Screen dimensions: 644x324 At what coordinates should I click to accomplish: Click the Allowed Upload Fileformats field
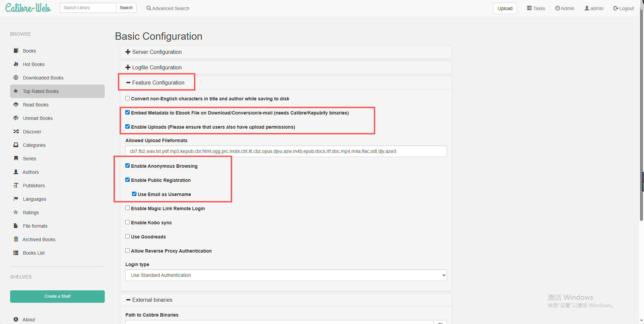286,151
